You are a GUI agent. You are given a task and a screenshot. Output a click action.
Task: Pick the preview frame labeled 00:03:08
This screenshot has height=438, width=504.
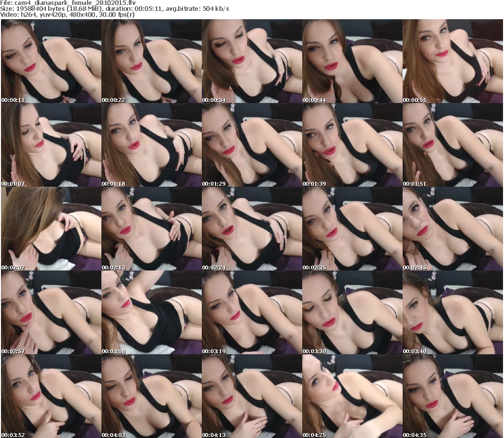click(x=152, y=312)
